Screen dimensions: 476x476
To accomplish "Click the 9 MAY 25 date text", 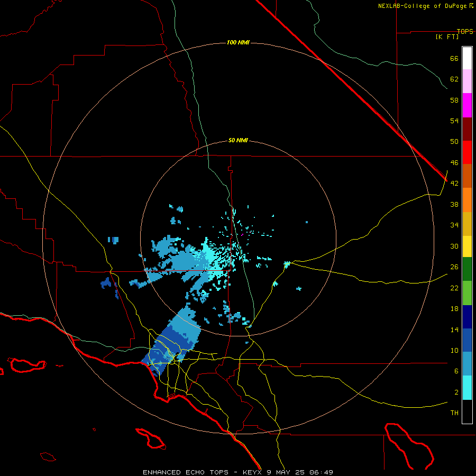I will 286,472.
